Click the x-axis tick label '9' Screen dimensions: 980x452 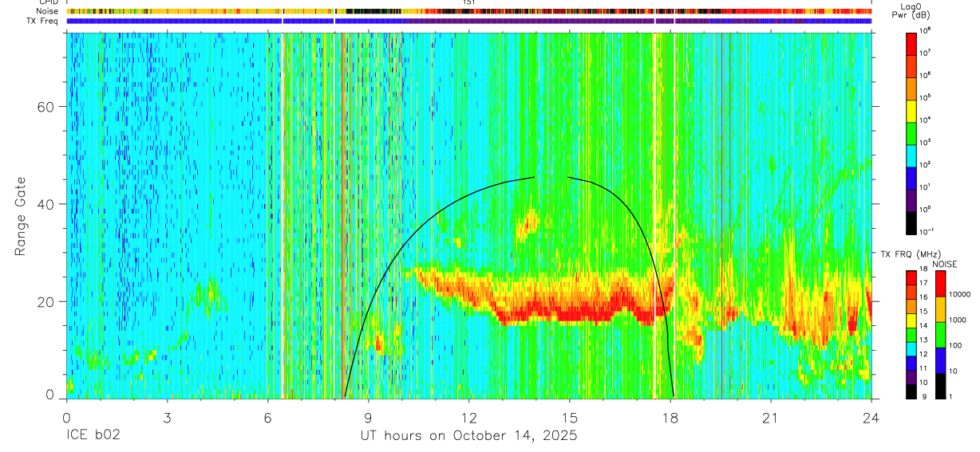(x=368, y=418)
